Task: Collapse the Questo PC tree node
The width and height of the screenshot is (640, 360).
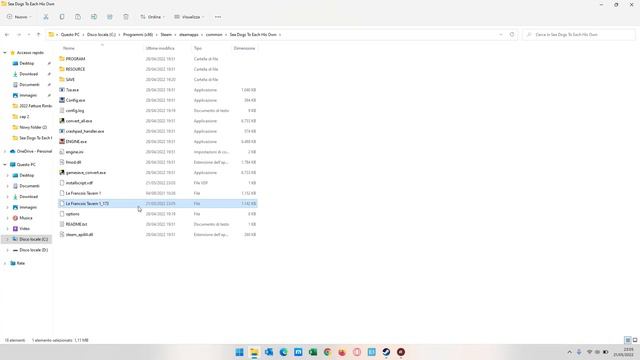Action: click(x=5, y=164)
